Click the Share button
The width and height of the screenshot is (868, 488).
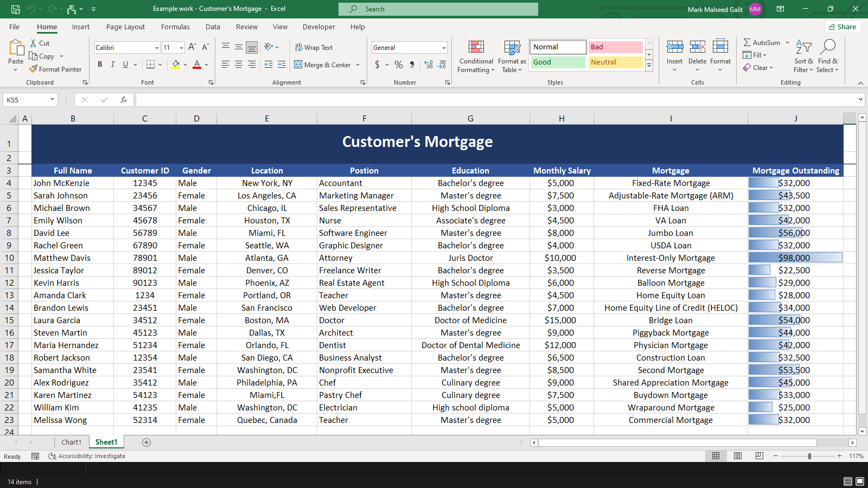pos(843,27)
